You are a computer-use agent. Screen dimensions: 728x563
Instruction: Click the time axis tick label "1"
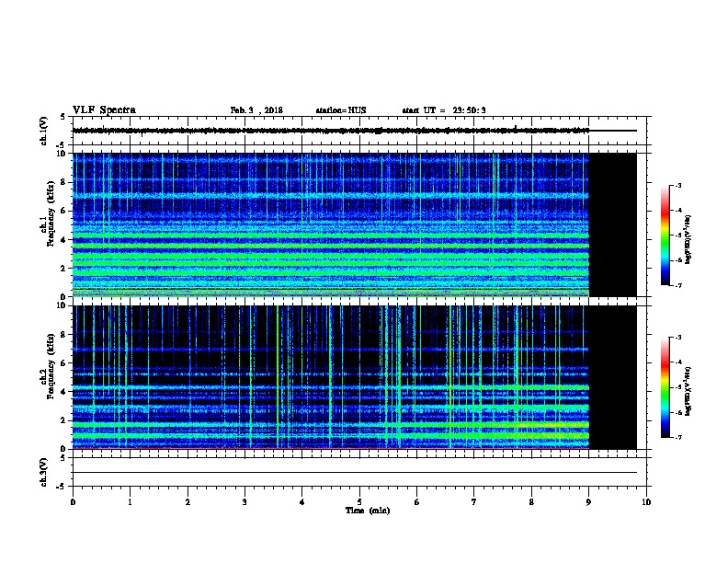click(130, 502)
